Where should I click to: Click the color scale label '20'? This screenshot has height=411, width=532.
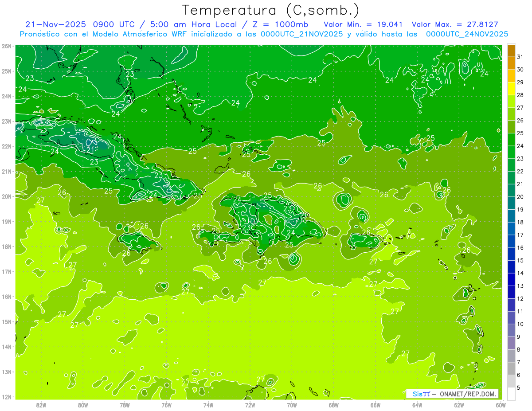pyautogui.click(x=521, y=197)
